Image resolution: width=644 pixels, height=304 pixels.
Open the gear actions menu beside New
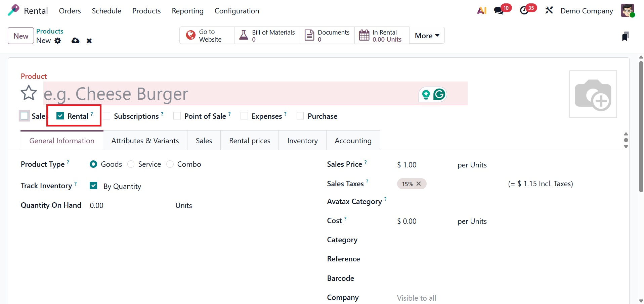[x=58, y=41]
